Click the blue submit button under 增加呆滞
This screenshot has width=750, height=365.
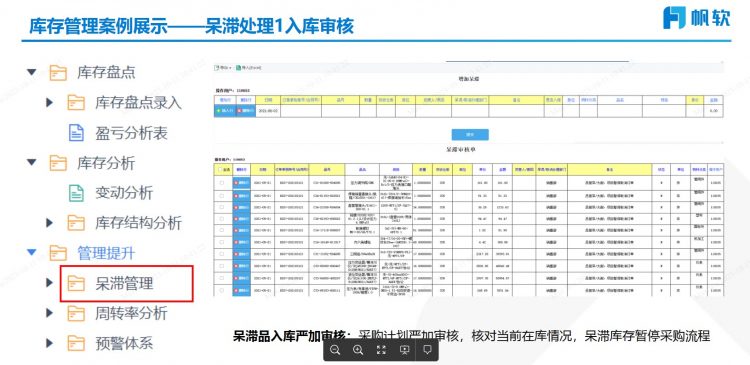470,134
